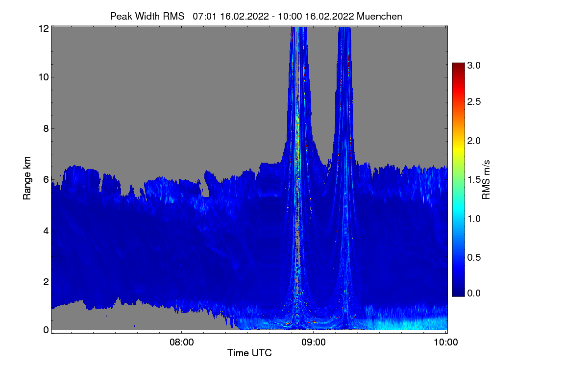Click the dark blue bottom of the colorbar
Viewport: 588px width, 392px height.
[x=458, y=290]
